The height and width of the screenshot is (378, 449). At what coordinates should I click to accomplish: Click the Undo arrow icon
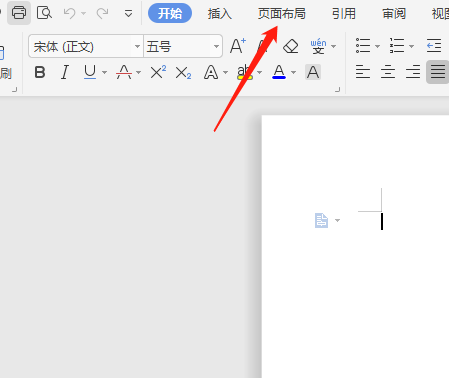(69, 13)
